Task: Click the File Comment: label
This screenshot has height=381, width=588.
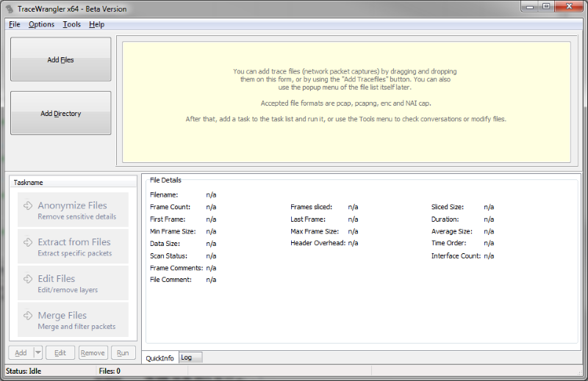Action: pos(171,280)
